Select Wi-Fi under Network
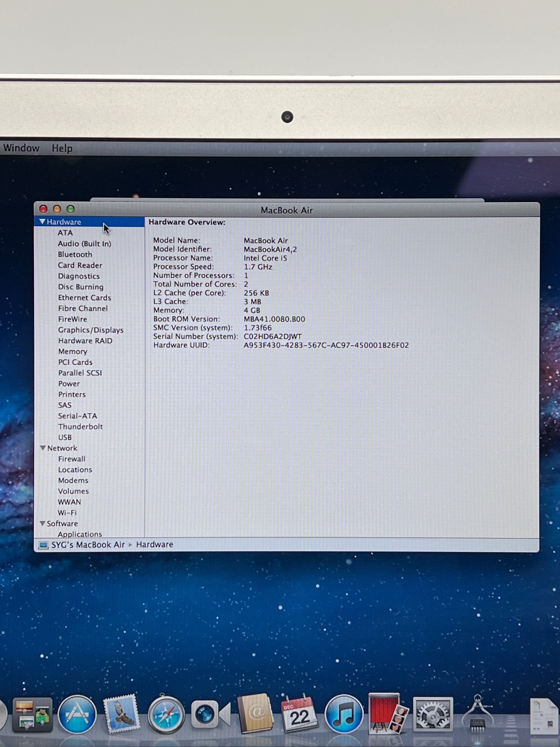Viewport: 560px width, 747px height. pos(67,513)
